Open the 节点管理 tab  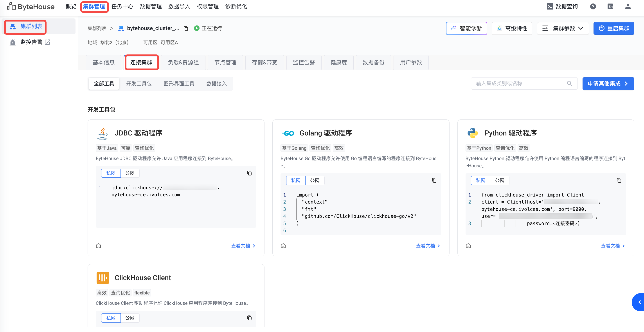pyautogui.click(x=225, y=63)
